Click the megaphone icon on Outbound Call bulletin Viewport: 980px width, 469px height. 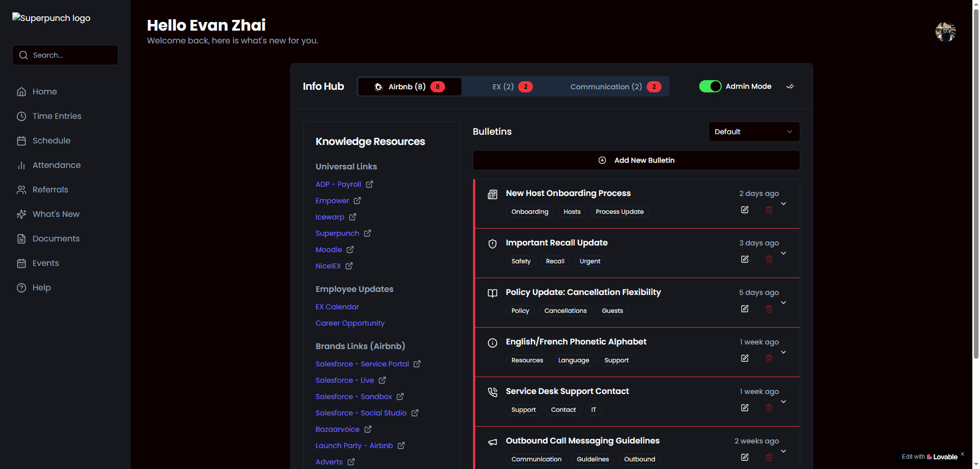click(x=493, y=442)
